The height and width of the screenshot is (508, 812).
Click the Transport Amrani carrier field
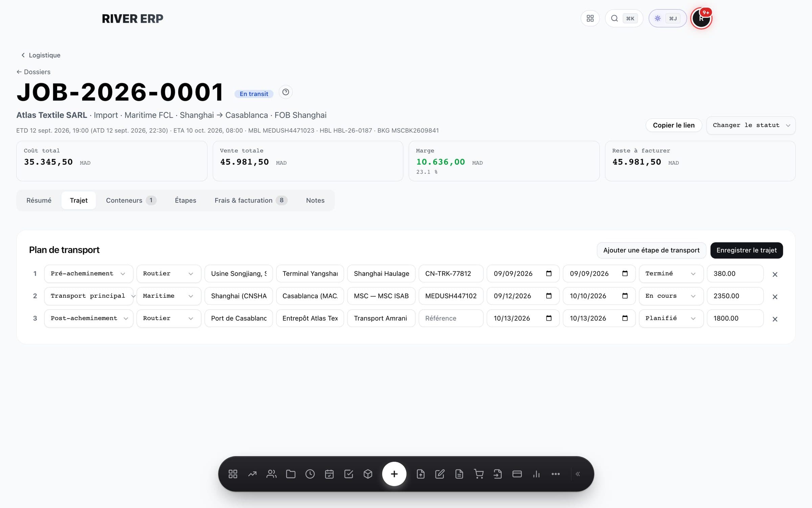[381, 318]
